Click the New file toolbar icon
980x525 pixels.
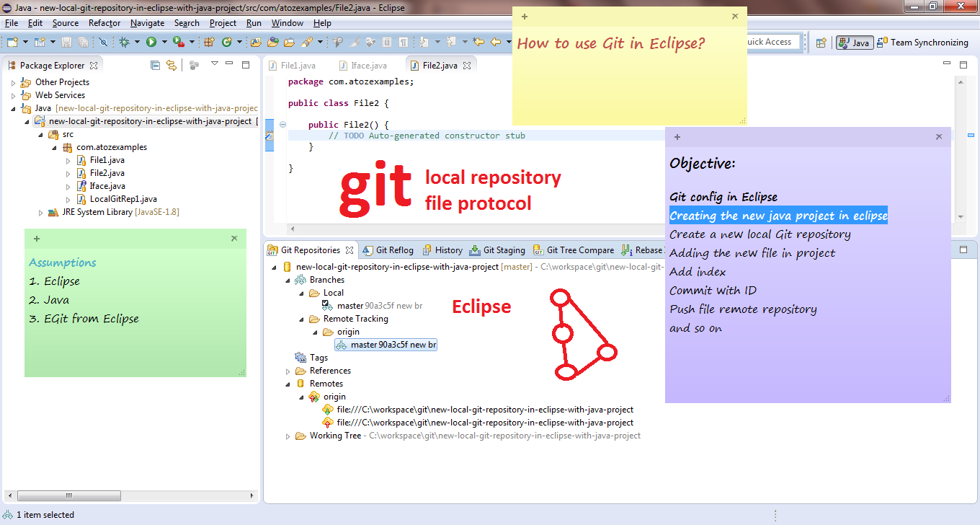12,43
